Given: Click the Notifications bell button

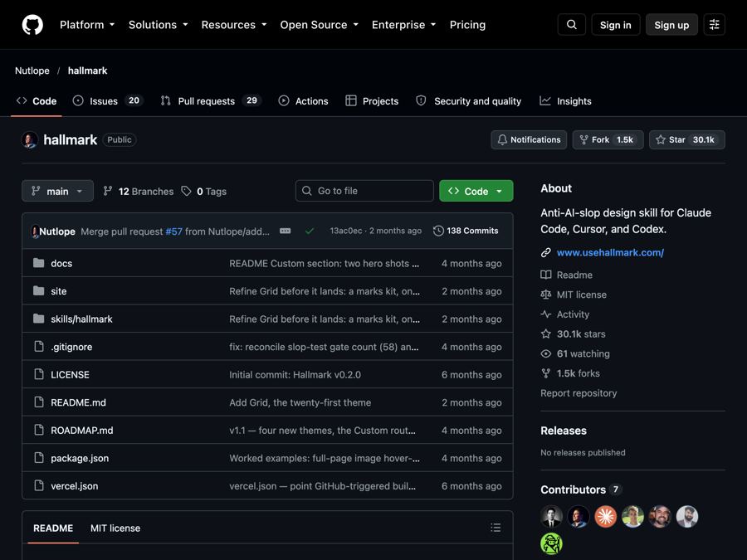Looking at the screenshot, I should (x=529, y=140).
